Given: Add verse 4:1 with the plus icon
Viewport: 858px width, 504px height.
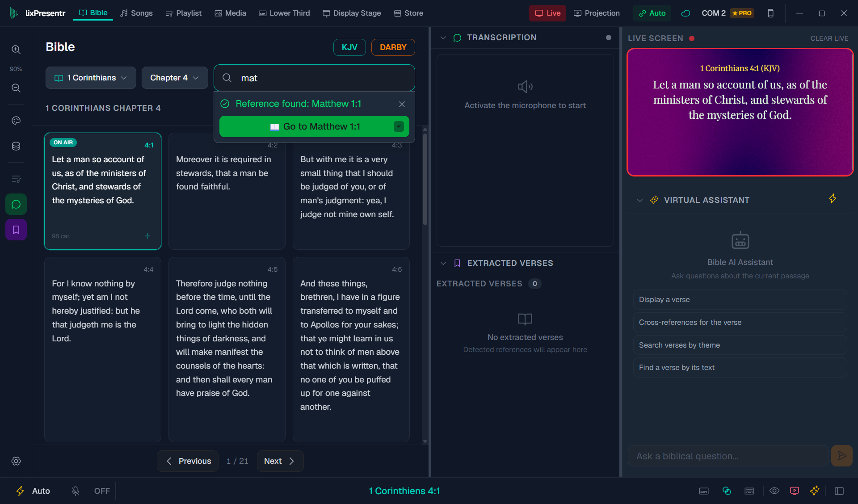Looking at the screenshot, I should pos(147,236).
